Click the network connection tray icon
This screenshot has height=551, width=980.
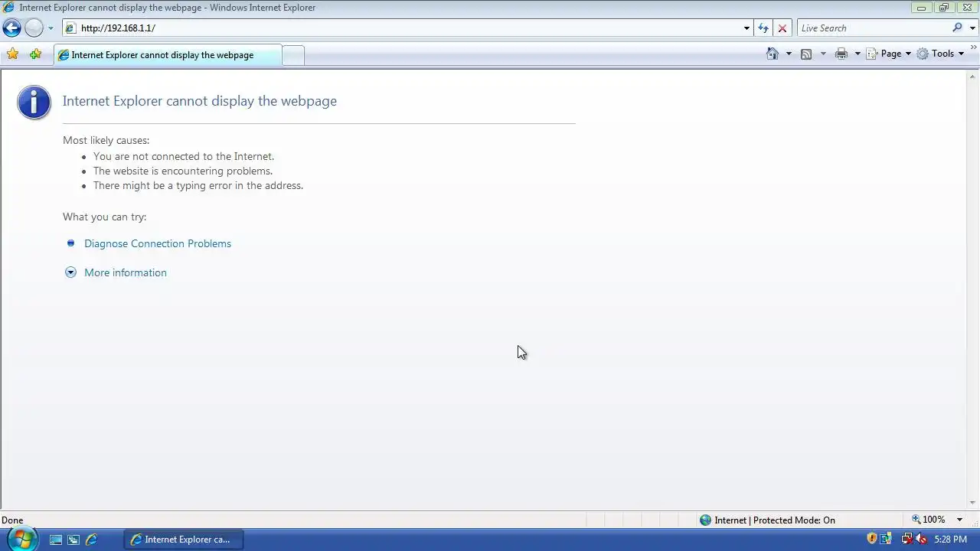[x=906, y=539]
